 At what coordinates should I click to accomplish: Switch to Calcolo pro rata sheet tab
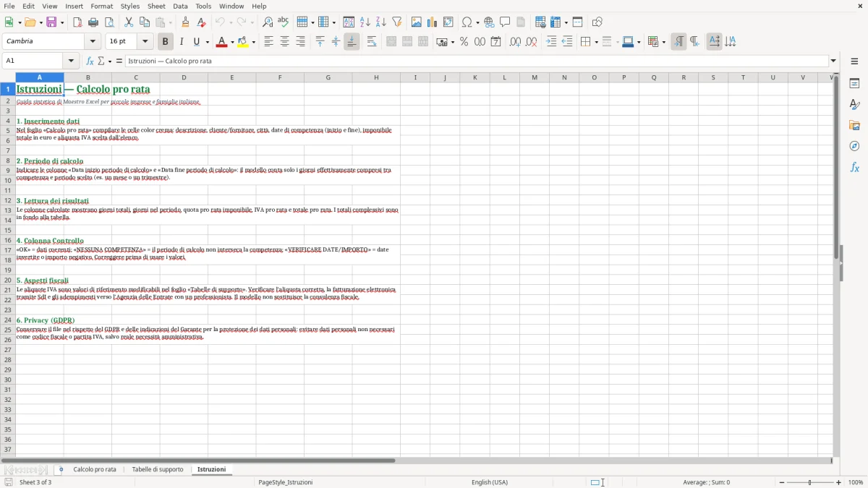point(95,469)
